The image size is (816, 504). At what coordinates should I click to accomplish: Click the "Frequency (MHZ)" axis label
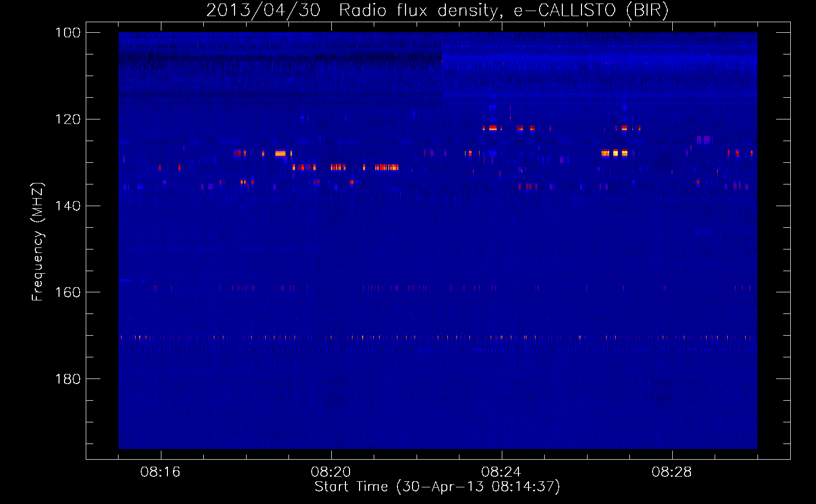coord(38,242)
